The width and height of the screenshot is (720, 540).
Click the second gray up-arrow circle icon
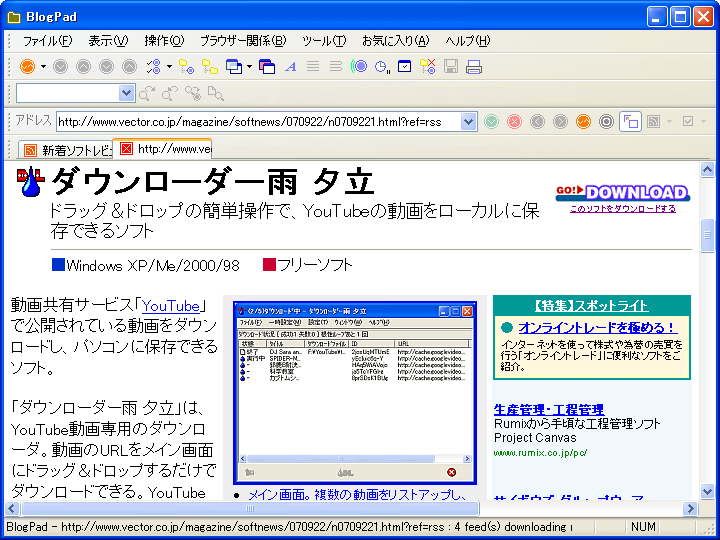(129, 67)
